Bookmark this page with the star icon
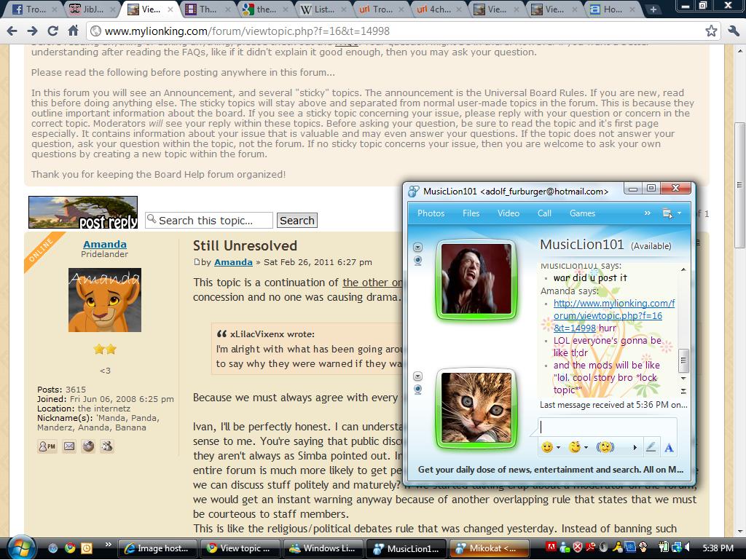 (711, 31)
